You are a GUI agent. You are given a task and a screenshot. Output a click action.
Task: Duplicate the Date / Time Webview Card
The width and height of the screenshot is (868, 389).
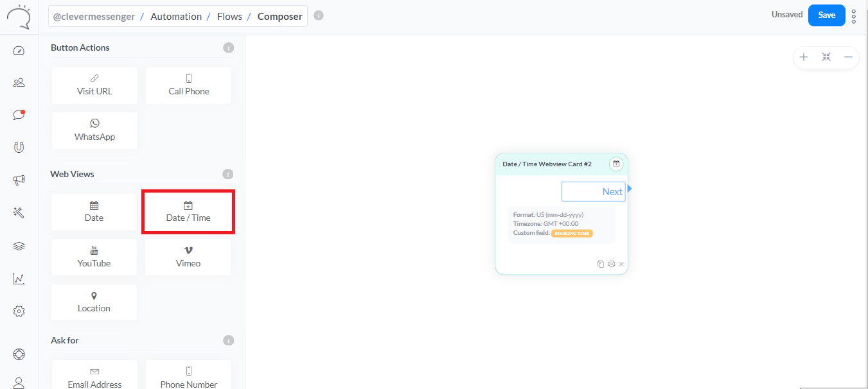[x=601, y=264]
